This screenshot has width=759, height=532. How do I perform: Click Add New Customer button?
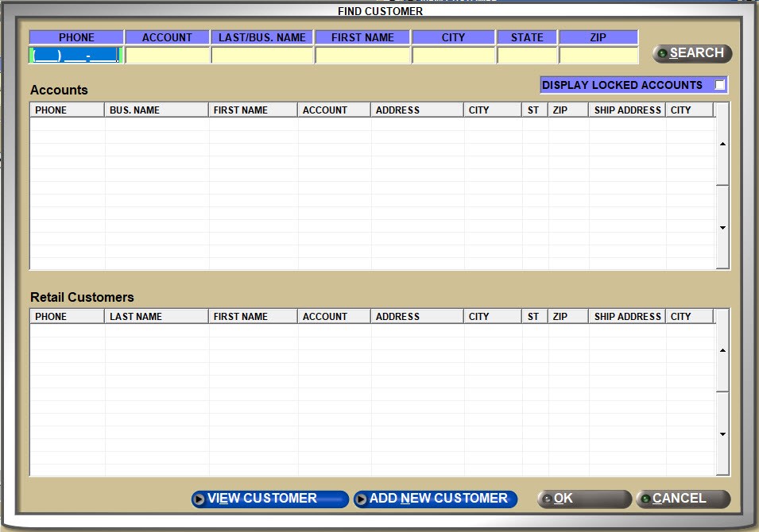(436, 499)
